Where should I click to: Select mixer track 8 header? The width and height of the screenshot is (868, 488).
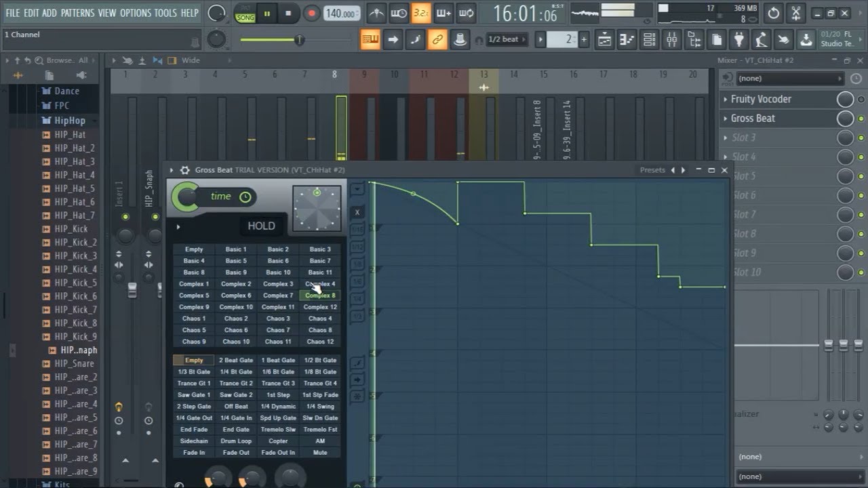(334, 75)
